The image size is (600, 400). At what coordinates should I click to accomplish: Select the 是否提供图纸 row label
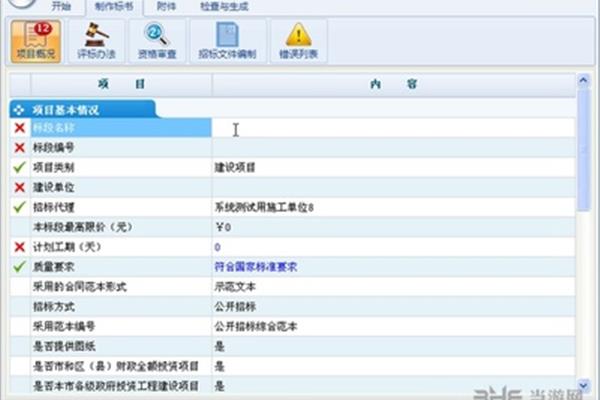64,346
